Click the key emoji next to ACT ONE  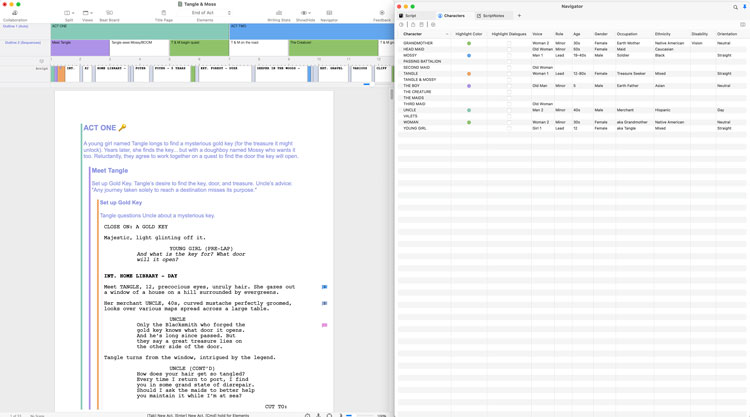(122, 128)
